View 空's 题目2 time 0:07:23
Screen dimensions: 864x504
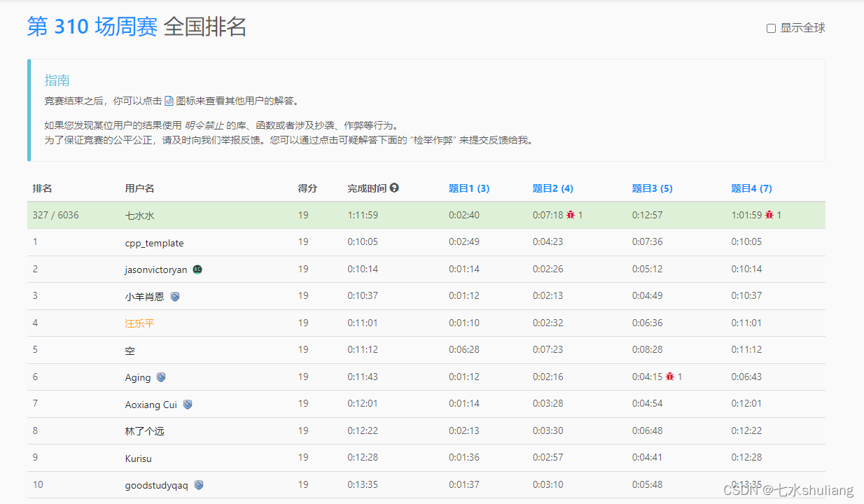click(x=548, y=349)
